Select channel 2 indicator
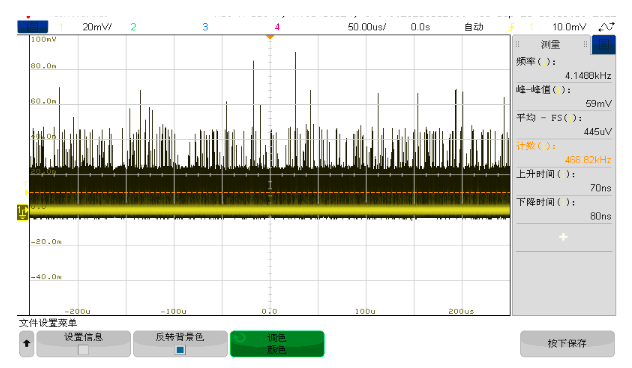This screenshot has width=632, height=368. coord(133,27)
